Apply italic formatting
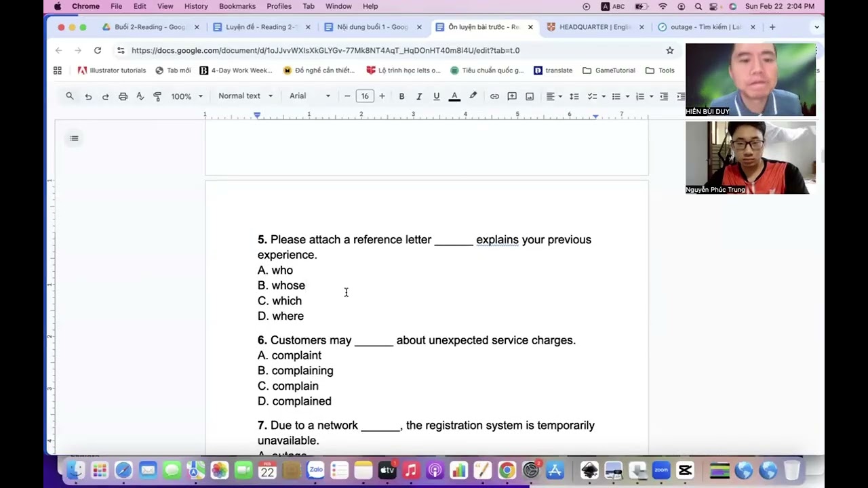 tap(419, 96)
